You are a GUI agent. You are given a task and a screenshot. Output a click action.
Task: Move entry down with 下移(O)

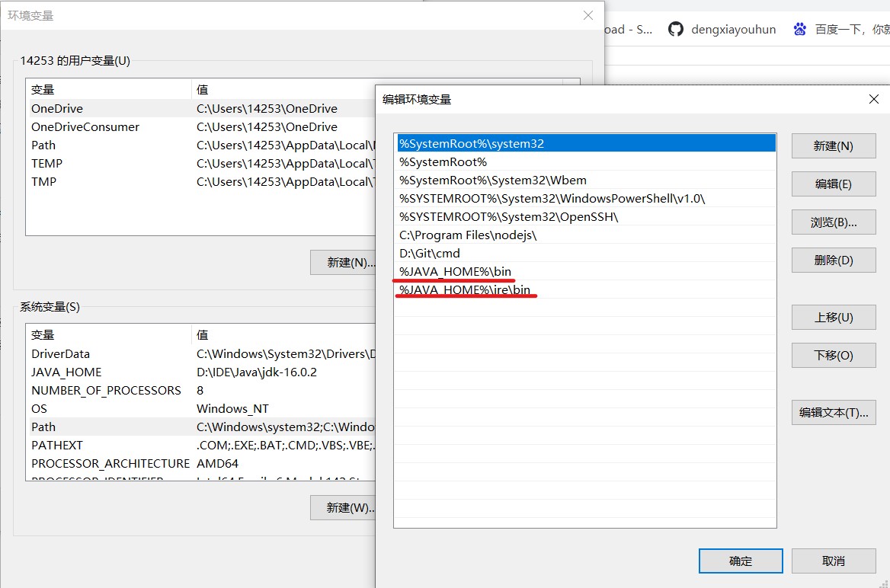point(834,355)
